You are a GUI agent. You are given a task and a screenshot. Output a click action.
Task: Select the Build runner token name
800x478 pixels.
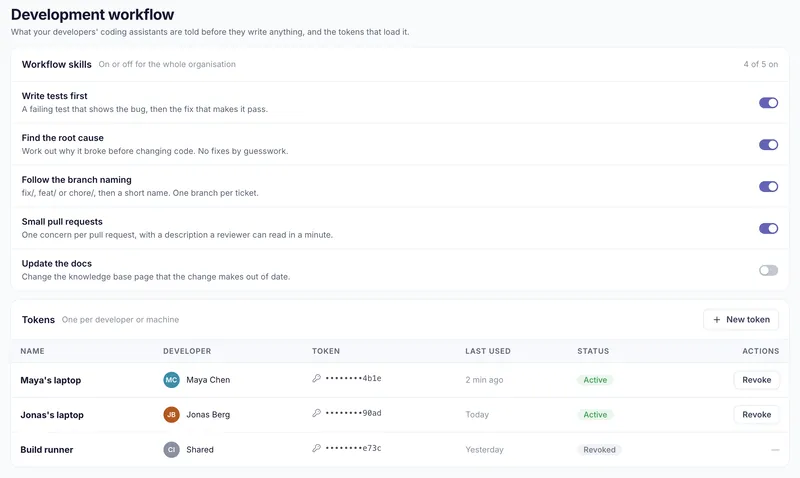[x=47, y=449]
